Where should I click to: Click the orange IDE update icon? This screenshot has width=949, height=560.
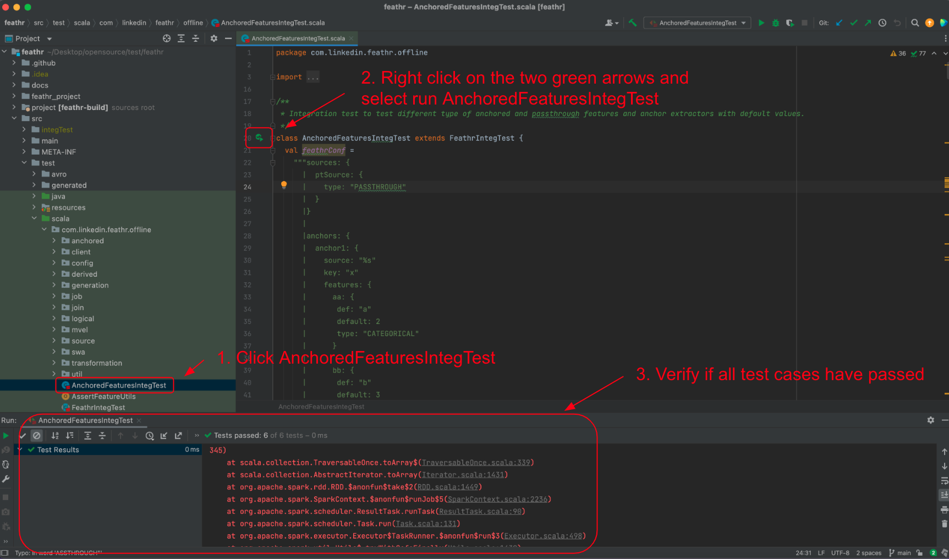[x=930, y=23]
